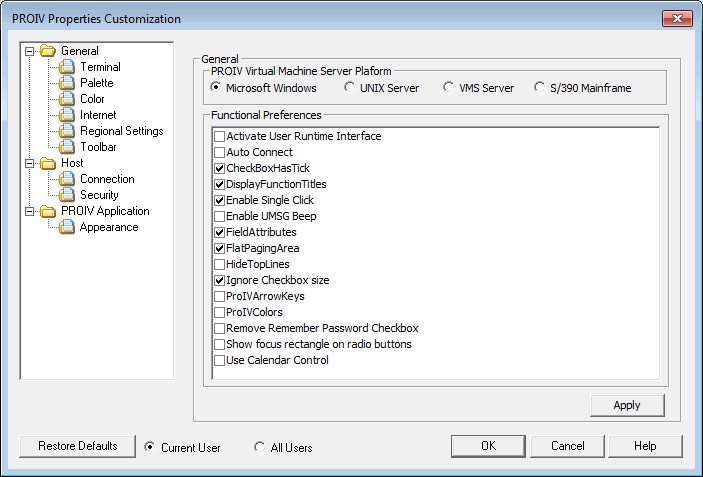Click the OK button
The width and height of the screenshot is (703, 477).
(488, 446)
